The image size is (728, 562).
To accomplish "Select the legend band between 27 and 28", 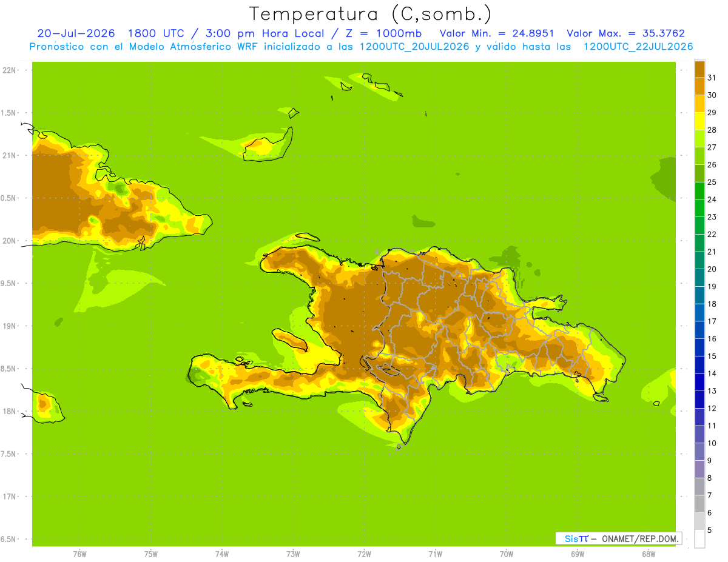I will pyautogui.click(x=699, y=138).
